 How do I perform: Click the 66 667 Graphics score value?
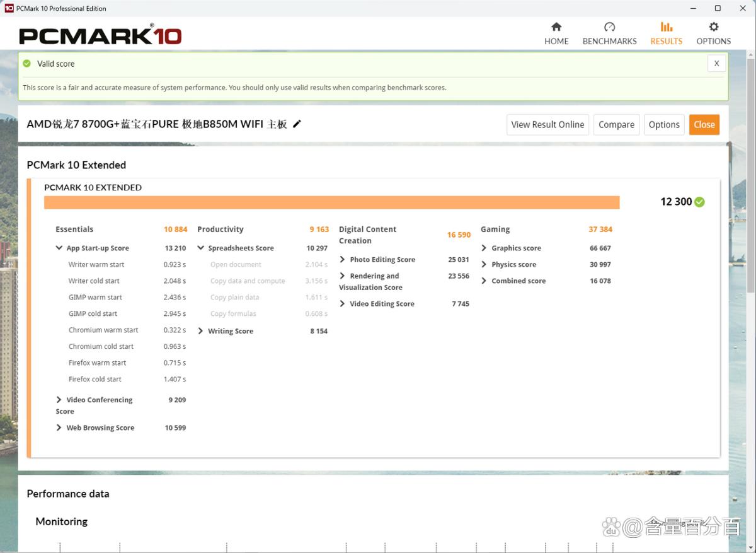[600, 248]
